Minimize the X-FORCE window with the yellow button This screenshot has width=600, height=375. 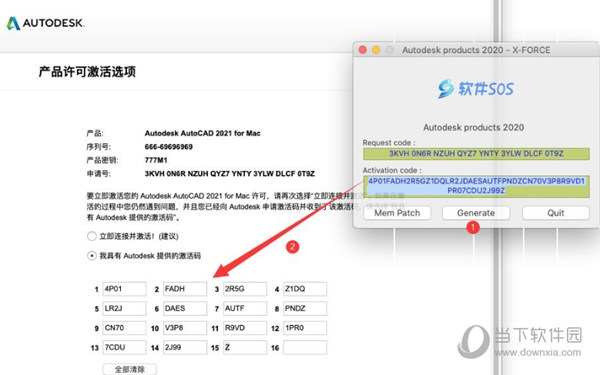point(376,50)
